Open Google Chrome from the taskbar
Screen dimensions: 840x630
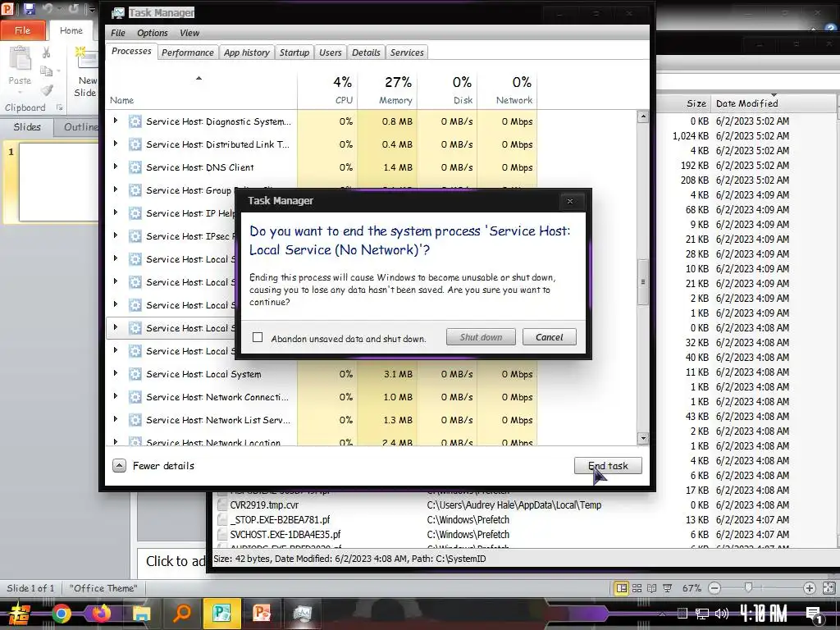[61, 614]
